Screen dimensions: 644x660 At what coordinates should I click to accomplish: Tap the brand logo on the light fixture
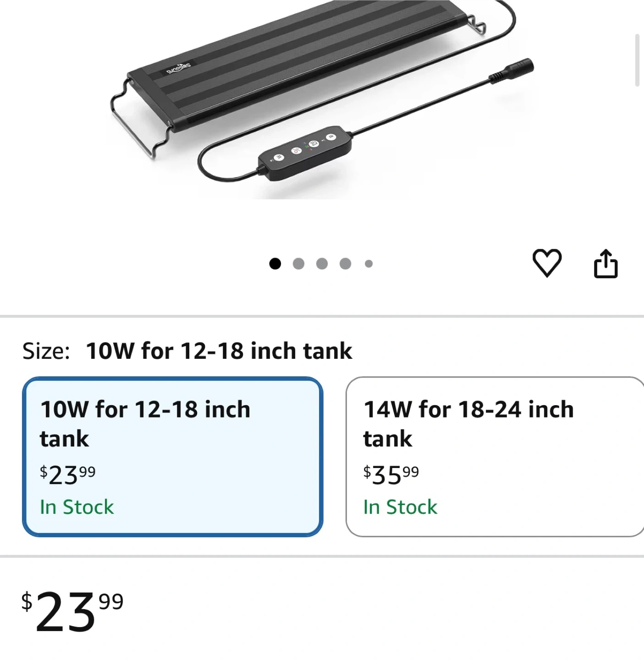pyautogui.click(x=178, y=69)
